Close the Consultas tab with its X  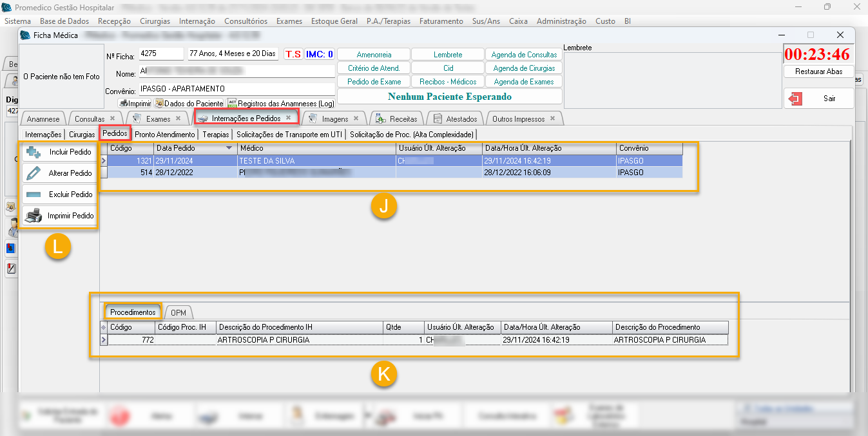[x=113, y=118]
